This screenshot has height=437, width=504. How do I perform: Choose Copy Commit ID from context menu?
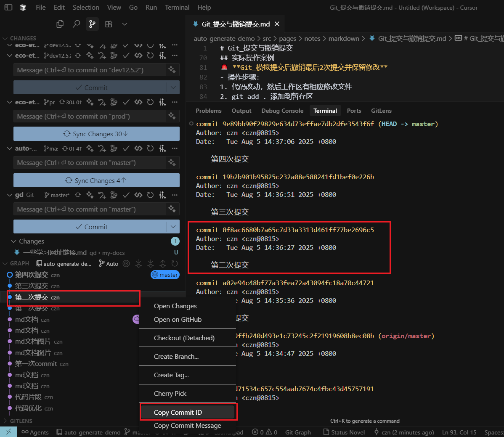click(x=178, y=412)
